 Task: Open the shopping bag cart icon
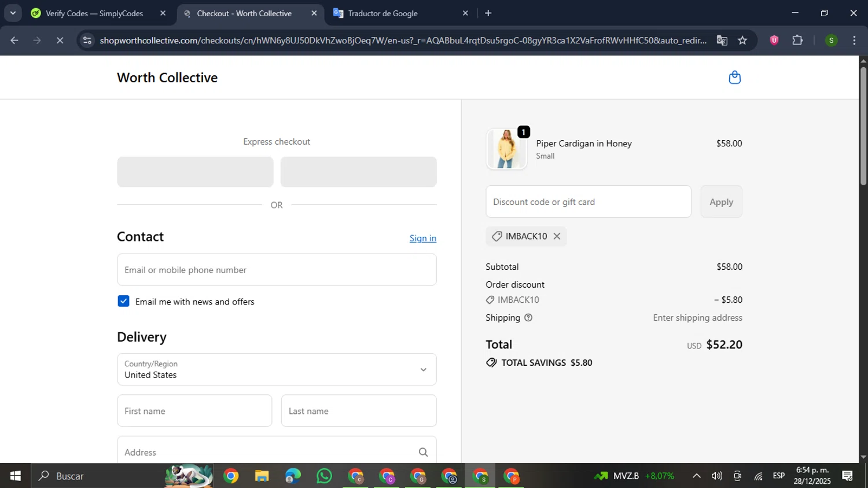pyautogui.click(x=734, y=78)
